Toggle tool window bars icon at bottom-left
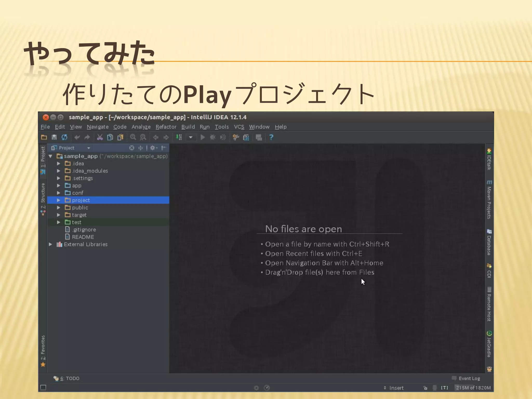This screenshot has width=532, height=399. [x=43, y=388]
